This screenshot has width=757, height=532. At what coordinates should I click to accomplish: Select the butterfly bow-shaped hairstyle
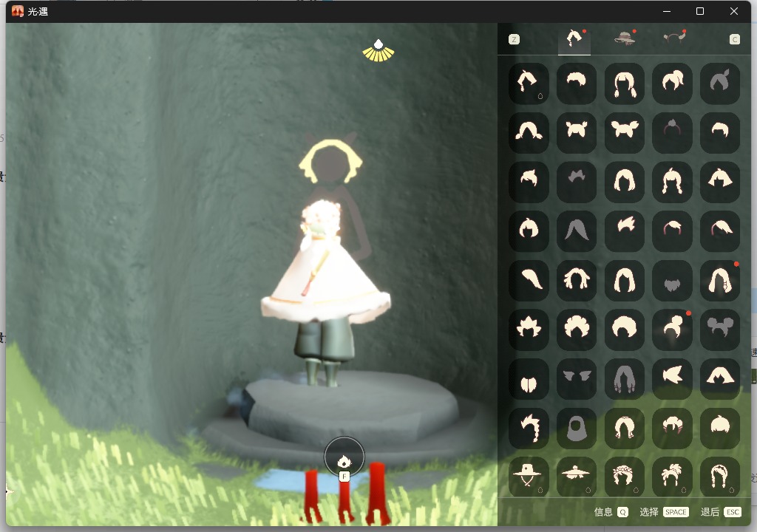click(624, 132)
